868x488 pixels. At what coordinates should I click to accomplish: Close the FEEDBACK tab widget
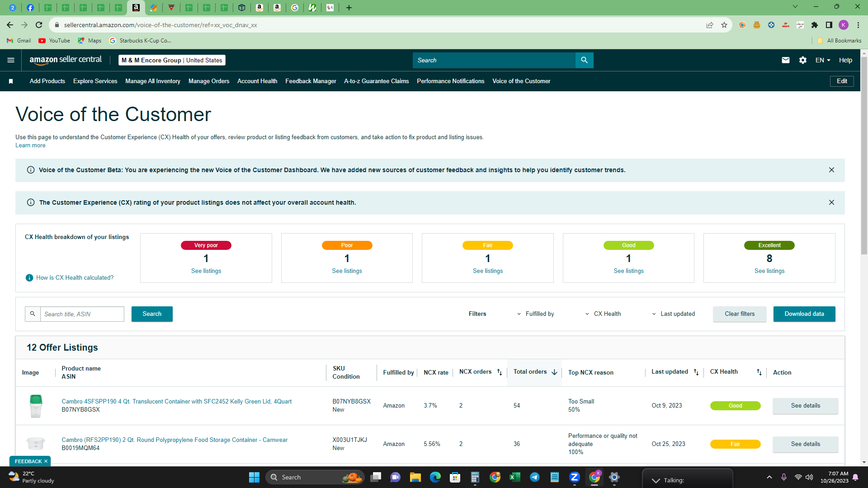coord(46,461)
